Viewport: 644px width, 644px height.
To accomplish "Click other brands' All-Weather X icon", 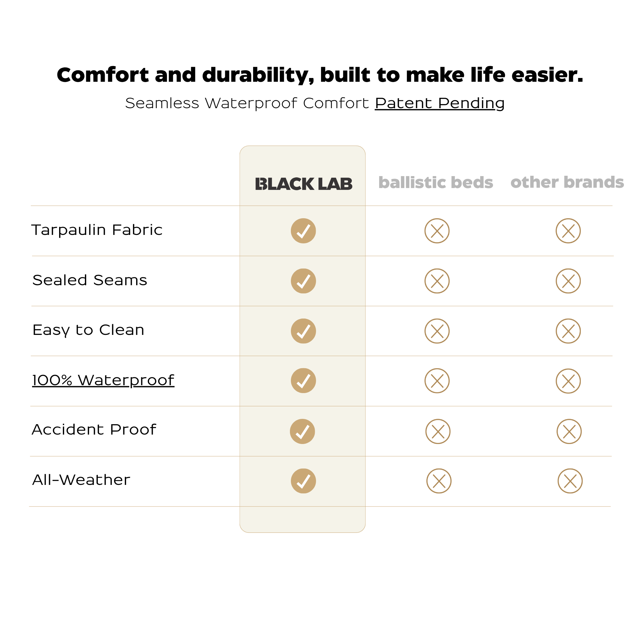I will coord(570,481).
